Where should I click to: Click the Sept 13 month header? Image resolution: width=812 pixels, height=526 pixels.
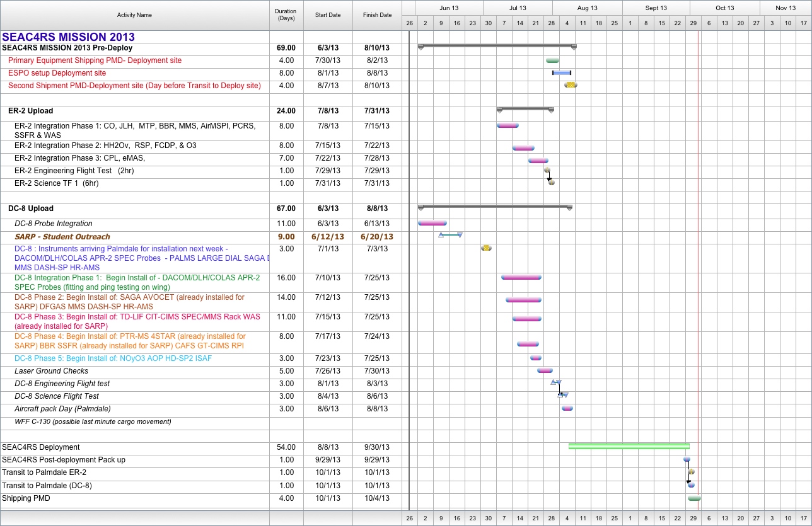pos(656,8)
